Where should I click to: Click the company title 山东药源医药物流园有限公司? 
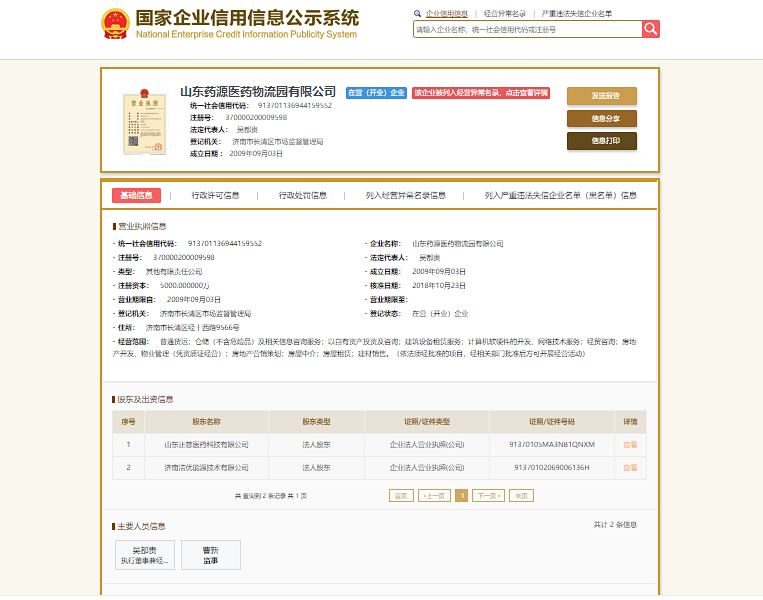click(258, 91)
